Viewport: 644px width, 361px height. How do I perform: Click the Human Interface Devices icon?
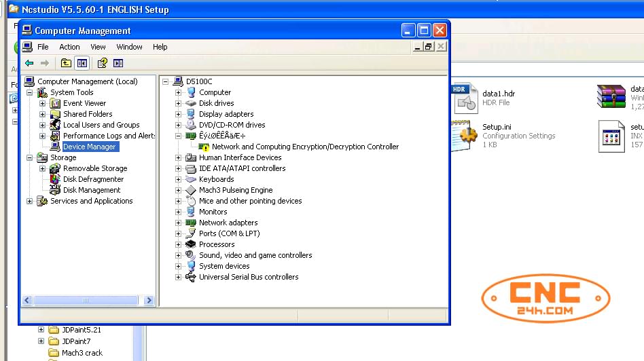pyautogui.click(x=191, y=157)
